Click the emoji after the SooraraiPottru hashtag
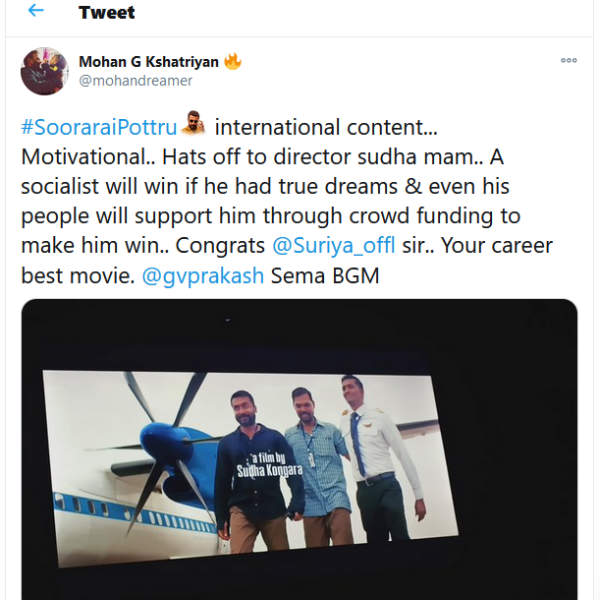The height and width of the screenshot is (600, 600). pos(195,128)
